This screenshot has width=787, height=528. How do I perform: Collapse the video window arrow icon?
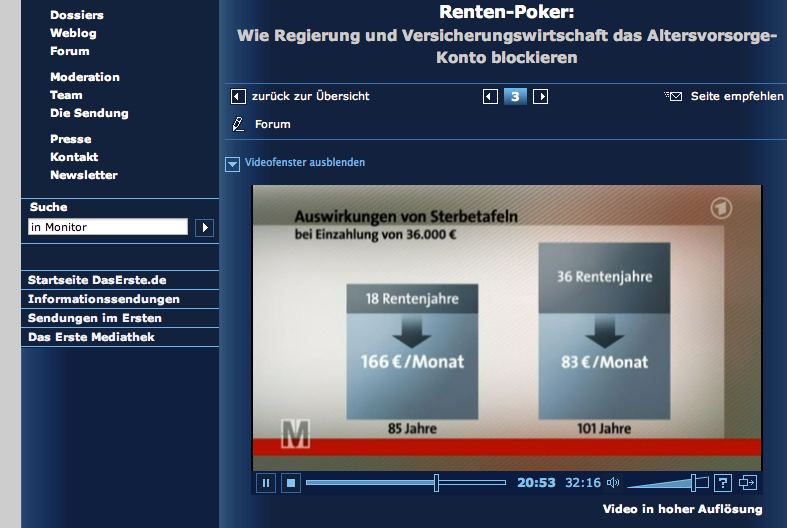pos(232,164)
